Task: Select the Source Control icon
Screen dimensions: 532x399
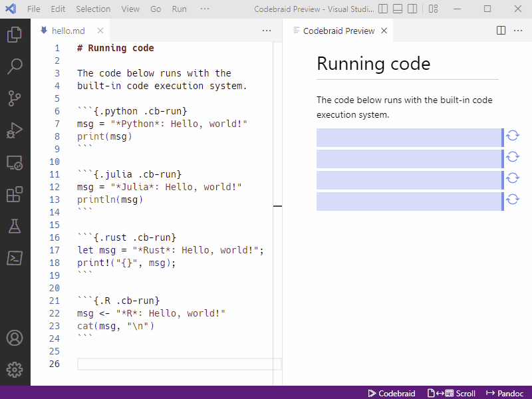Action: tap(15, 98)
